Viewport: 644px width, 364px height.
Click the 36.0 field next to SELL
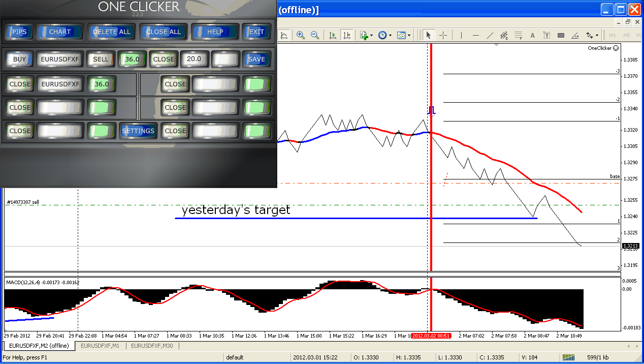pos(132,59)
